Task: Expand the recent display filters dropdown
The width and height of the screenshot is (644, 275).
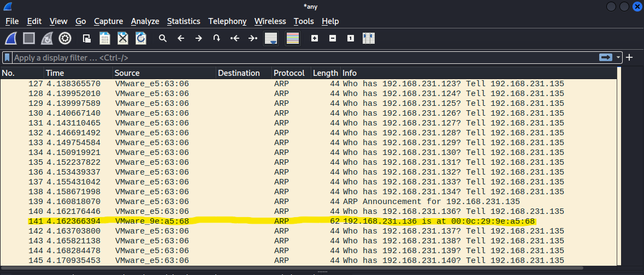Action: coord(618,57)
